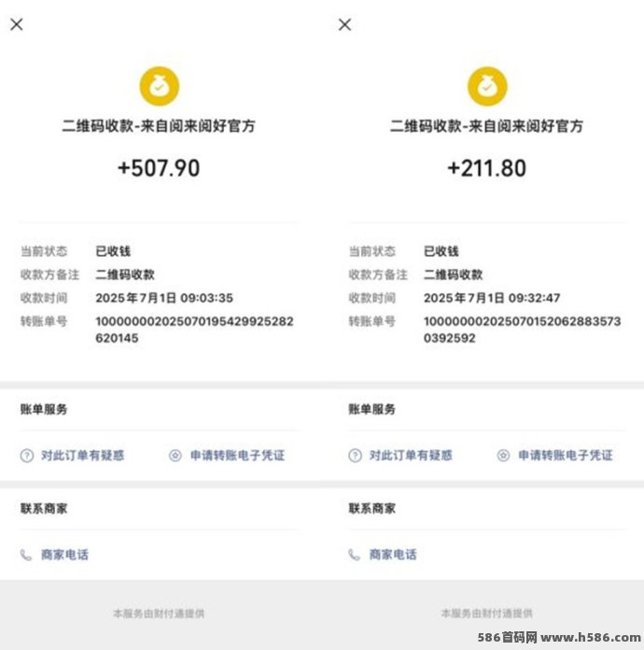The image size is (644, 650).
Task: Call 商家电话 in the left receipt
Action: [64, 555]
